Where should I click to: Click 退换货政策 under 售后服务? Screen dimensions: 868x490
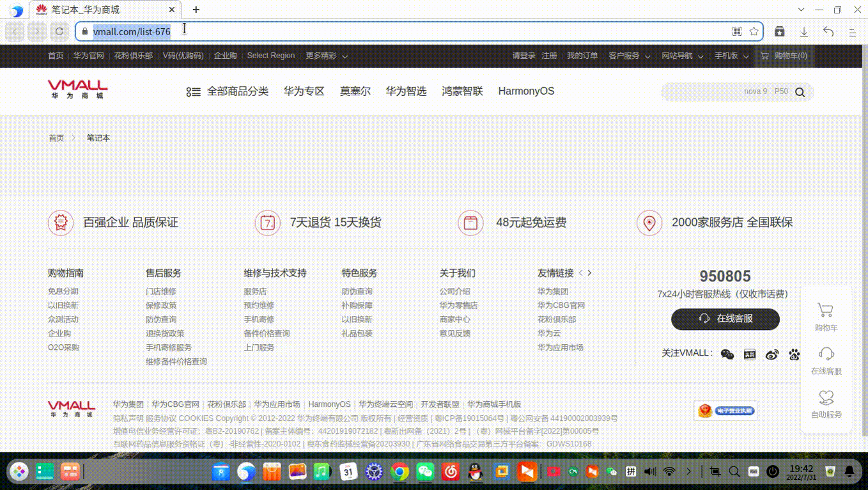(165, 333)
